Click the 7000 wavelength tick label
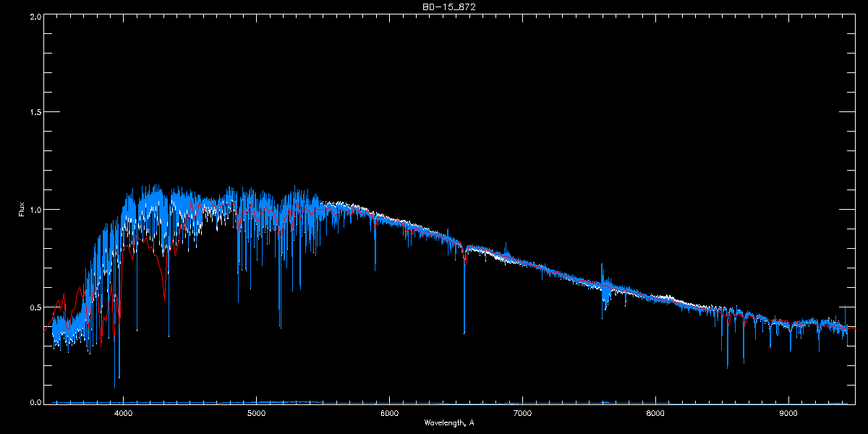The width and height of the screenshot is (868, 434). point(522,413)
